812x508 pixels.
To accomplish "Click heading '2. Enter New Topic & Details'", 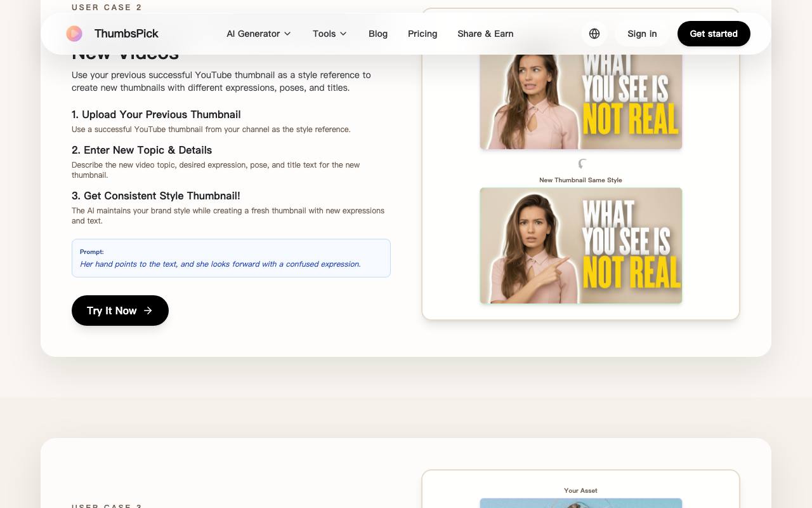I will click(141, 150).
